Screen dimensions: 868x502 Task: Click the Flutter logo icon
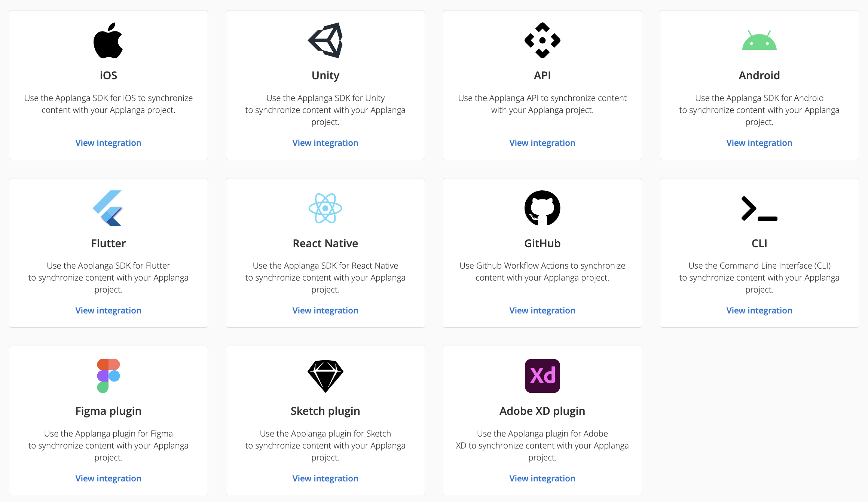(x=108, y=208)
